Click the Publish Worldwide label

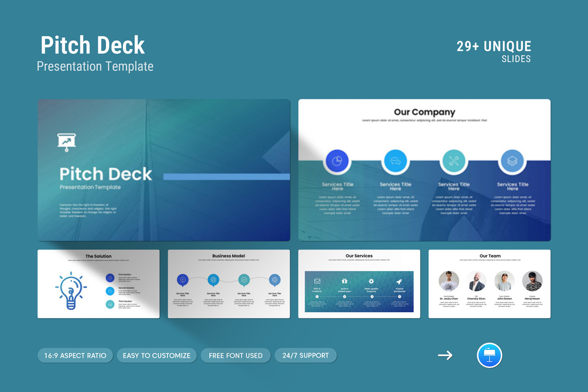coord(399,290)
